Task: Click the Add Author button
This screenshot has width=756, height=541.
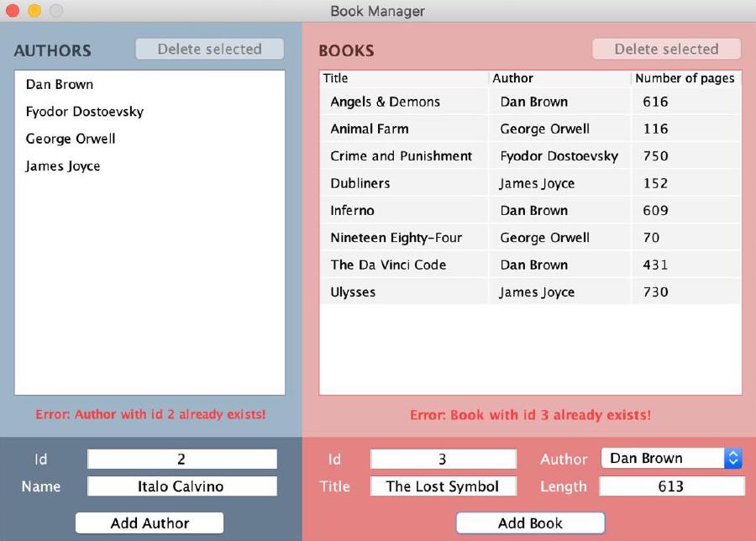Action: (149, 523)
